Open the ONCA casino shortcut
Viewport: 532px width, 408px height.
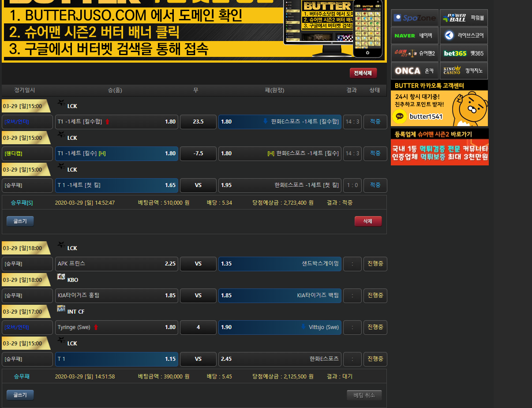pyautogui.click(x=414, y=71)
